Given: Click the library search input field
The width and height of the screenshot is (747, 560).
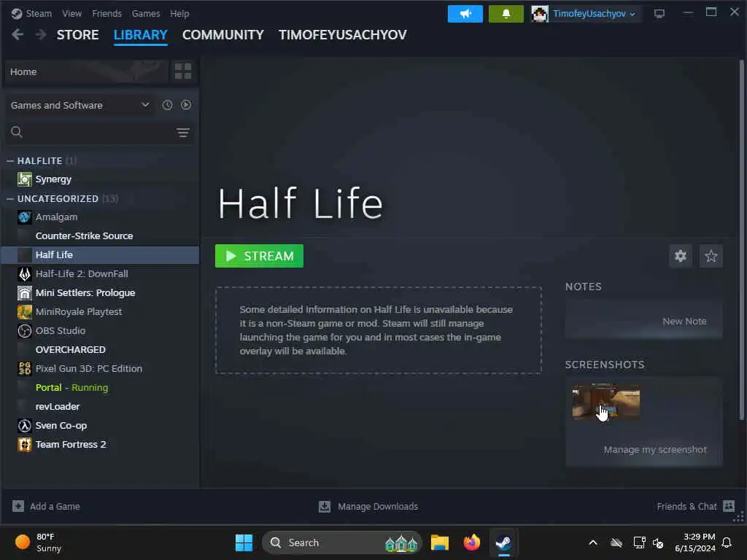Looking at the screenshot, I should tap(100, 132).
